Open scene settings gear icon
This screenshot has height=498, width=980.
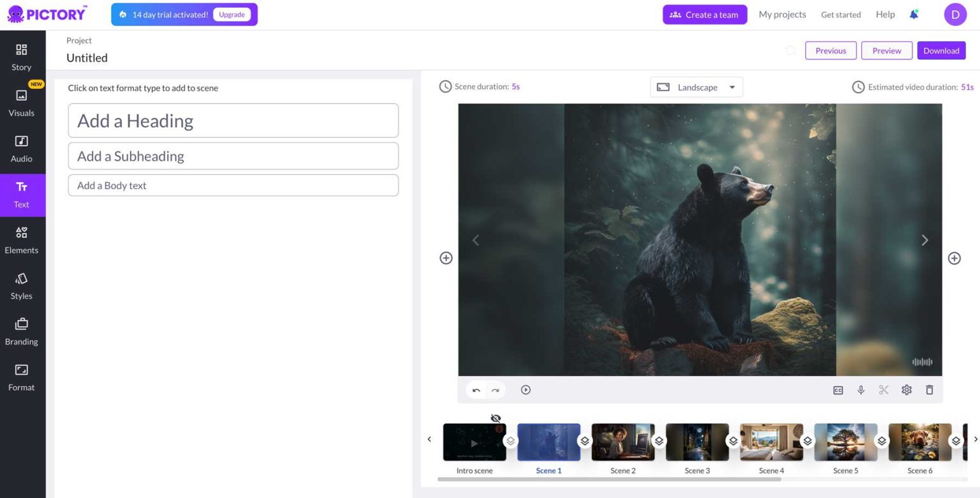pos(907,390)
